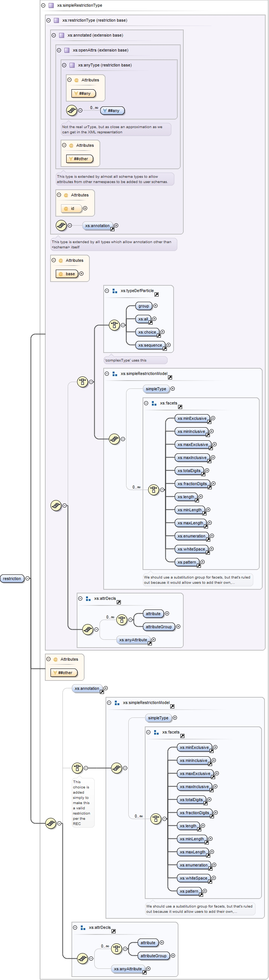Select the choice compositor inside xs:typeDefParticle
The height and width of the screenshot is (980, 269).
click(x=114, y=325)
